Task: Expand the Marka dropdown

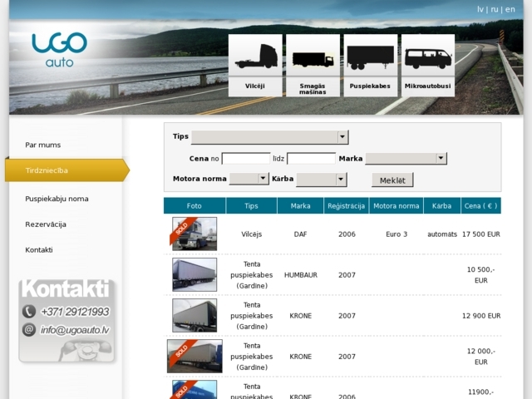Action: coord(406,159)
